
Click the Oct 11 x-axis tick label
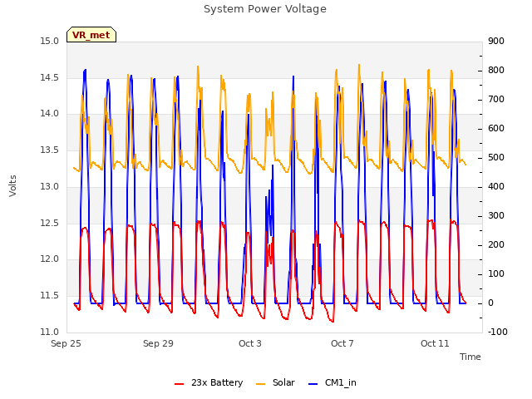click(x=435, y=343)
